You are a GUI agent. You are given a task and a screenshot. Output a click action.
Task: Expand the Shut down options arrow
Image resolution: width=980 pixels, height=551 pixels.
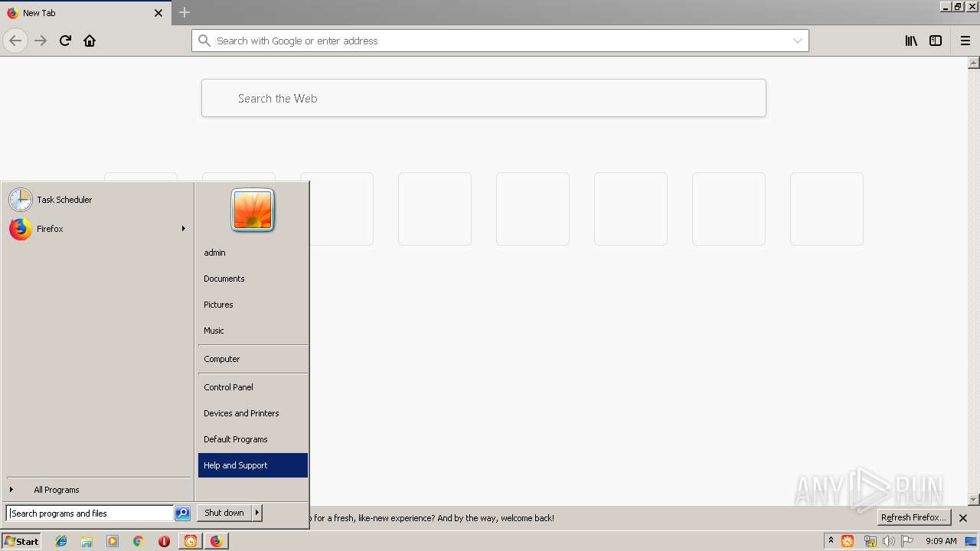[257, 513]
